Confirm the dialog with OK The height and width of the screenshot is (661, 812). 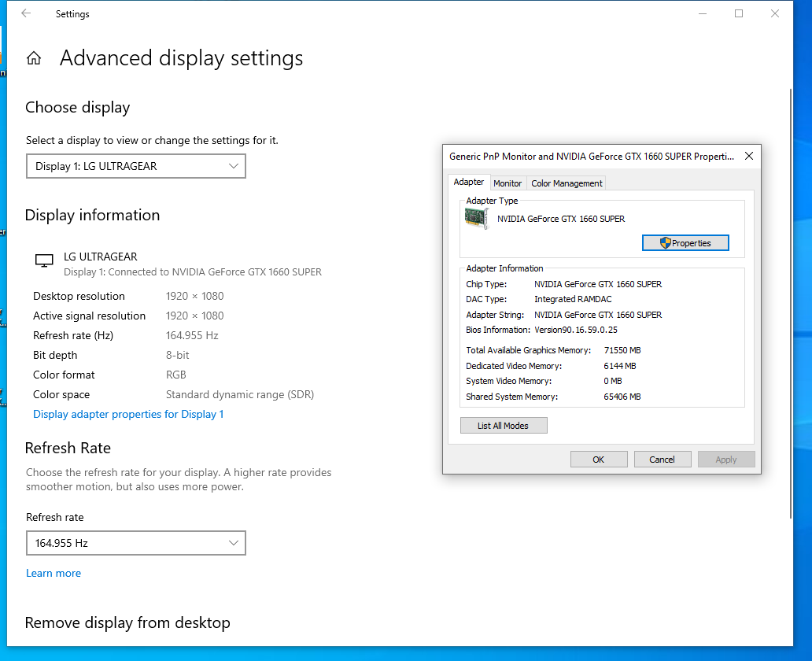tap(599, 460)
